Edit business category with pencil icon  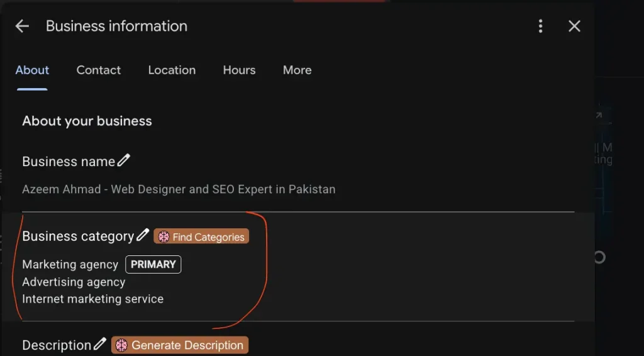pos(143,235)
